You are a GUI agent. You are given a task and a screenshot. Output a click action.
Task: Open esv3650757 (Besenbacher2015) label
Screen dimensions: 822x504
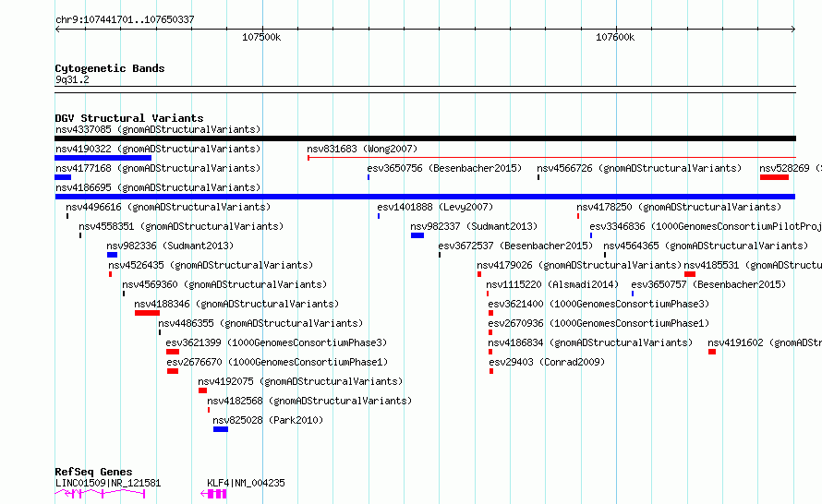(x=708, y=284)
